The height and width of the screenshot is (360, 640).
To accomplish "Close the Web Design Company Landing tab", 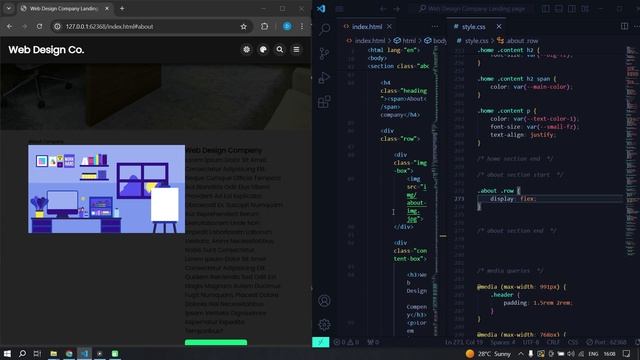I will pyautogui.click(x=107, y=9).
